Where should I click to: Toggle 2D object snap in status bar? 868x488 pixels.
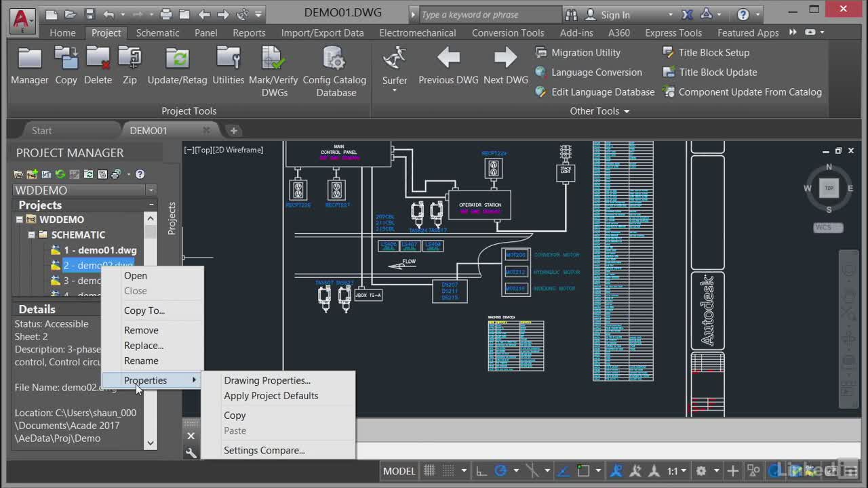pos(583,470)
